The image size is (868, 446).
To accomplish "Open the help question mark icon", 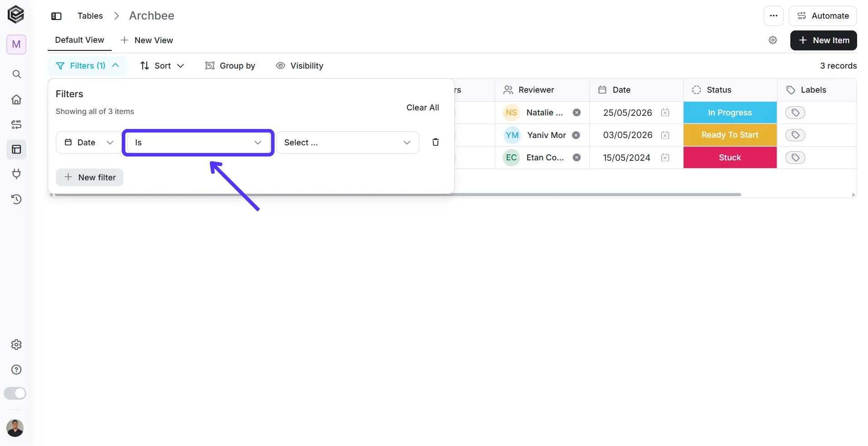I will pos(16,370).
